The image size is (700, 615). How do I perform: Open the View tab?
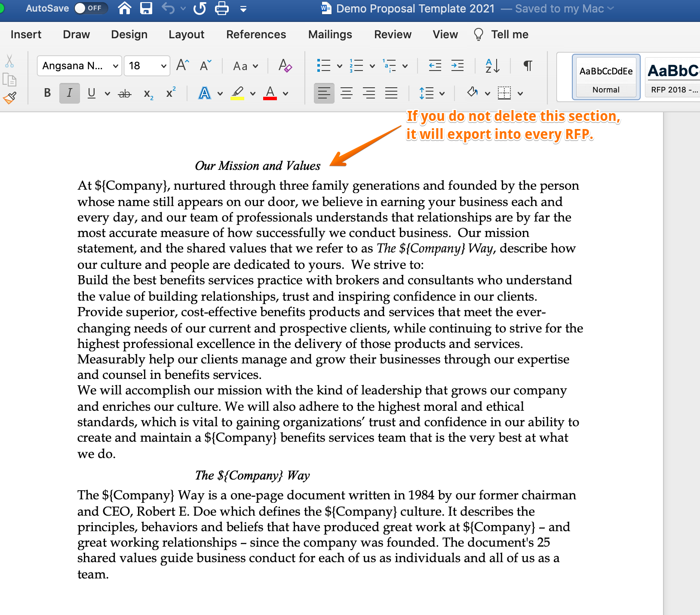click(x=445, y=34)
